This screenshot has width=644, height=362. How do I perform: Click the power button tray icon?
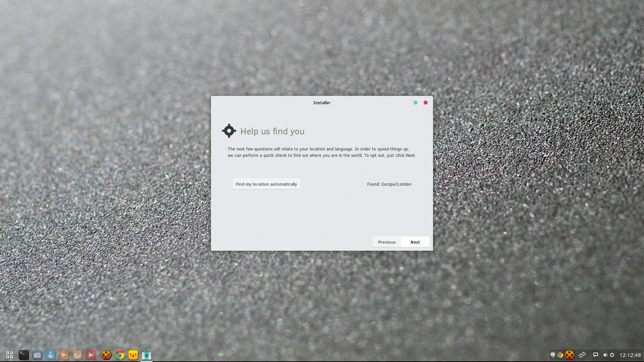click(612, 355)
